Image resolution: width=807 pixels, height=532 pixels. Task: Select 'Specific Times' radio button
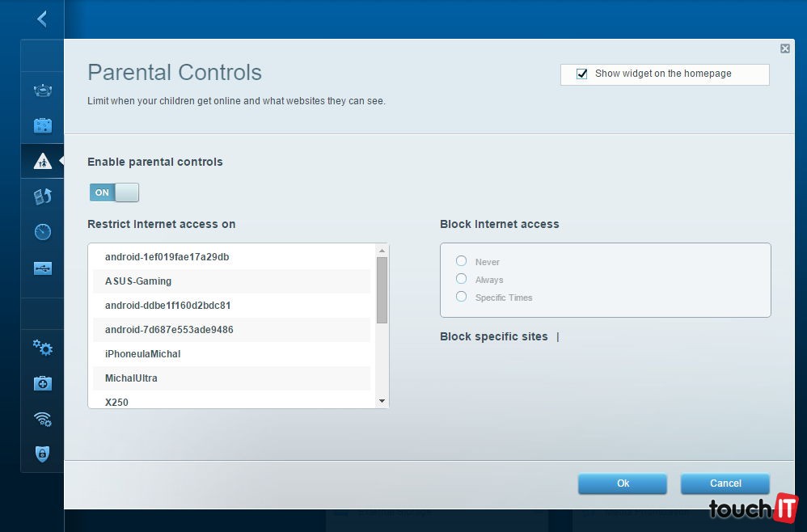[461, 297]
